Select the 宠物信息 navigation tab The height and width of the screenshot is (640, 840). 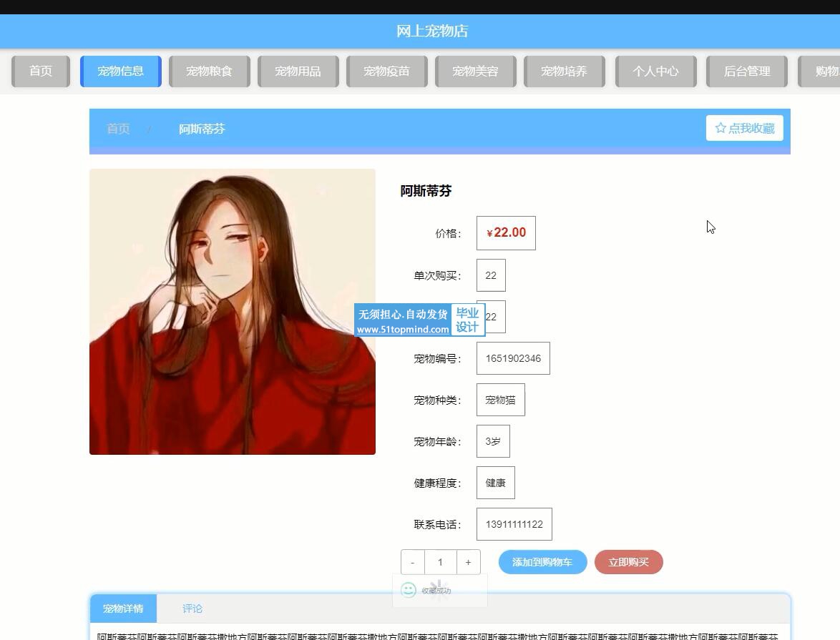point(120,72)
